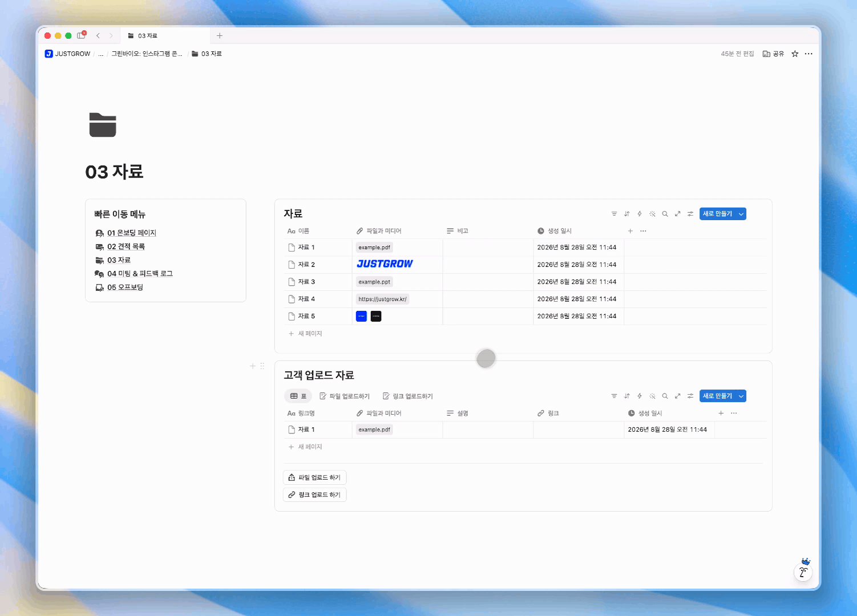Add '새 페이지' row in 자료 table
This screenshot has height=616, width=857.
point(305,334)
